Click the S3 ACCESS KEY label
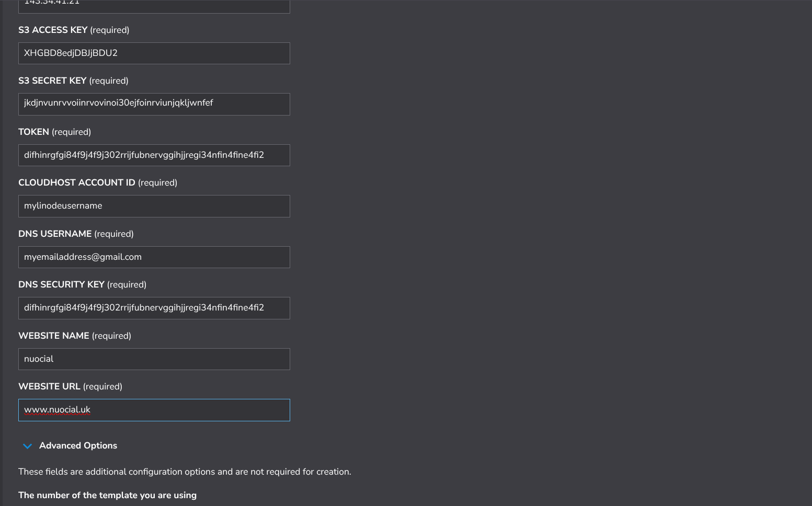 click(x=53, y=30)
